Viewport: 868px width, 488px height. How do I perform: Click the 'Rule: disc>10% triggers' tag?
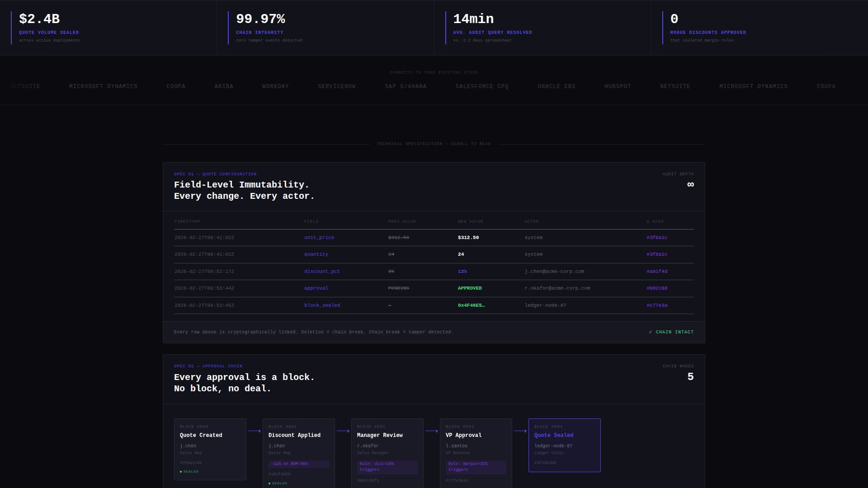pos(387,467)
